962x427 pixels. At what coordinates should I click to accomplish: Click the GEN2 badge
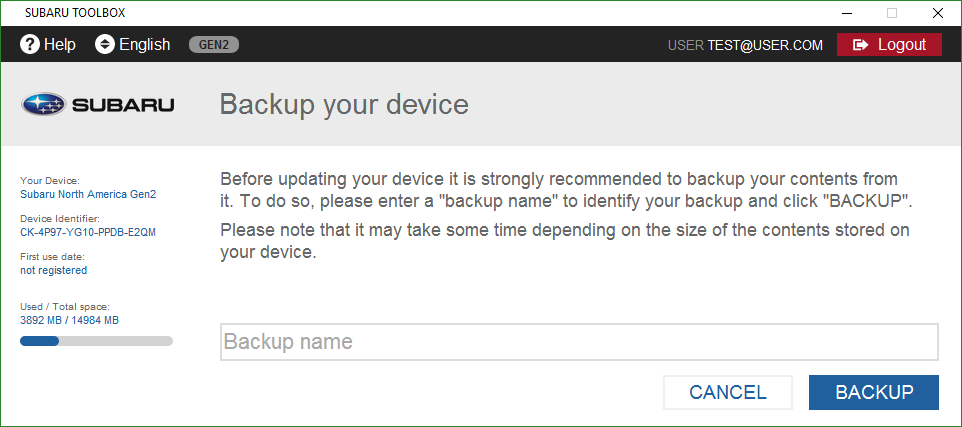(x=214, y=44)
